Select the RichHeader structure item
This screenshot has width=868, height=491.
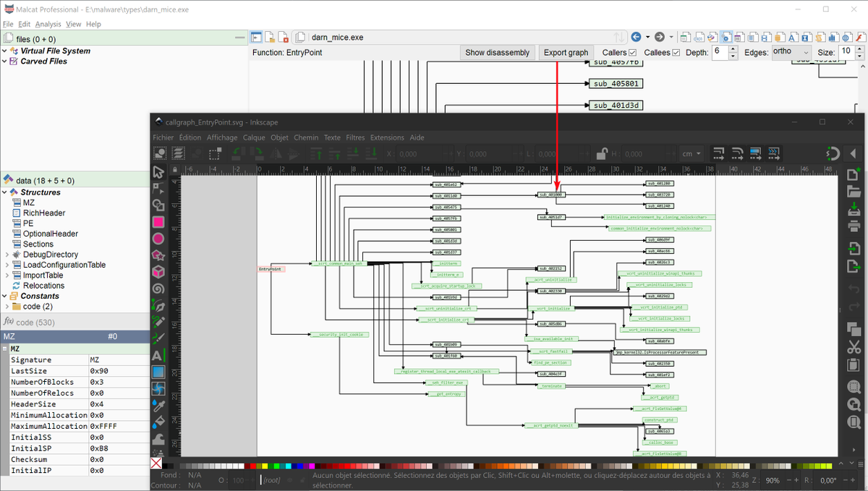[x=44, y=213]
